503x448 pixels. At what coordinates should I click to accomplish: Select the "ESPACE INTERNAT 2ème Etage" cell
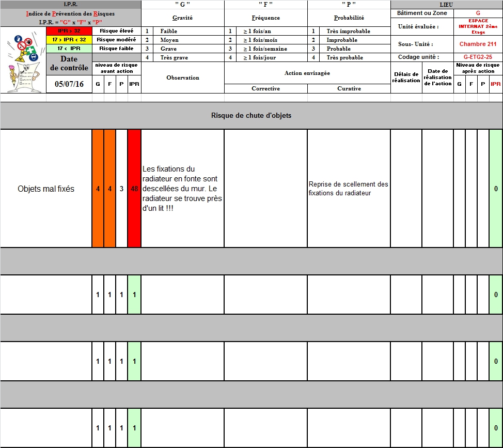pos(478,26)
